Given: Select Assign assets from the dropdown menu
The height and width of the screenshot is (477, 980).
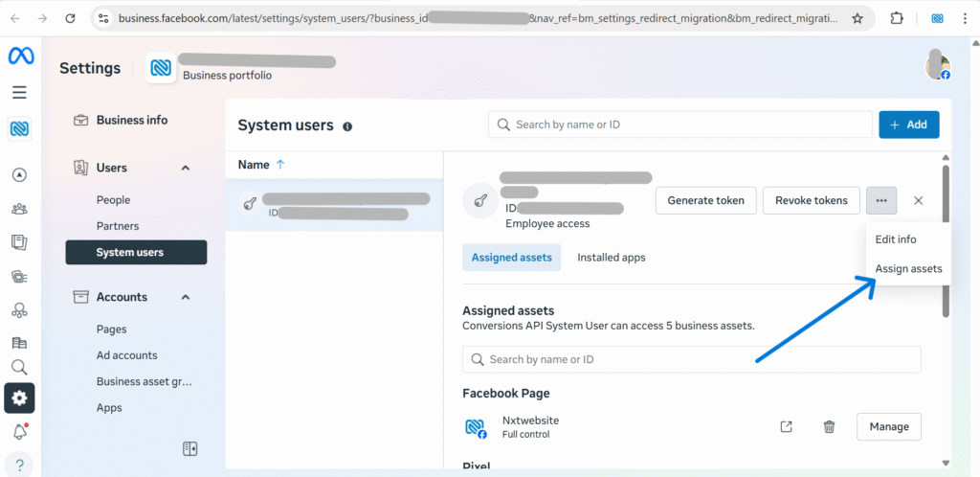Looking at the screenshot, I should coord(908,269).
